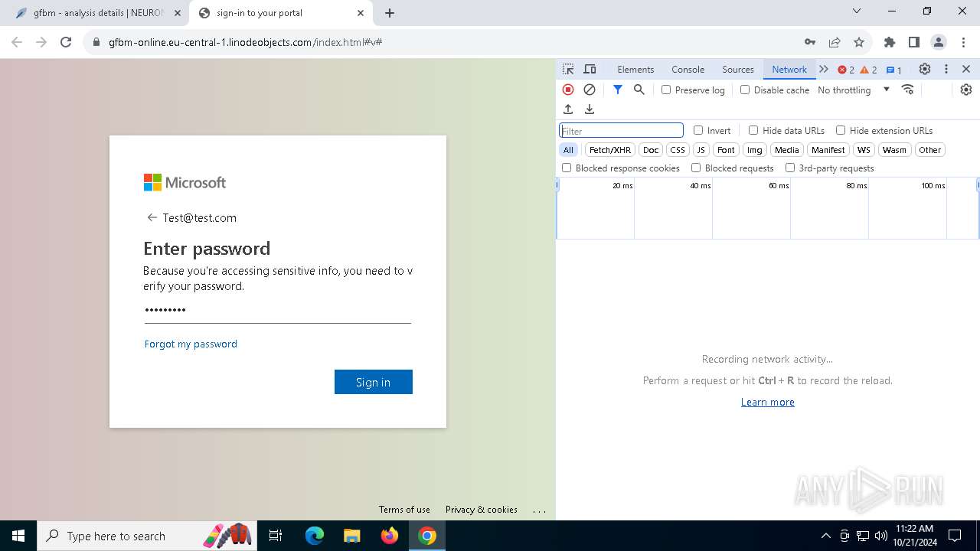Enable Preserve log checkbox
This screenshot has width=980, height=551.
666,90
